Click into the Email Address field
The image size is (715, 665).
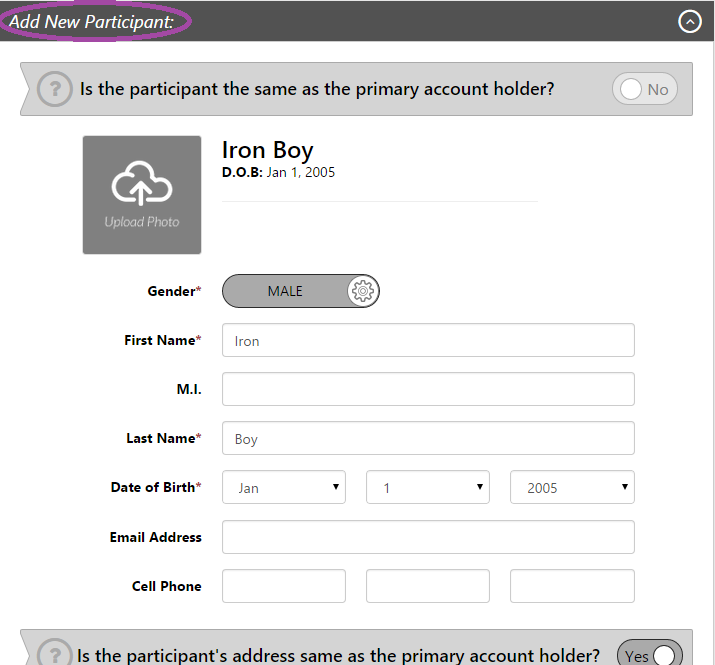pos(428,537)
